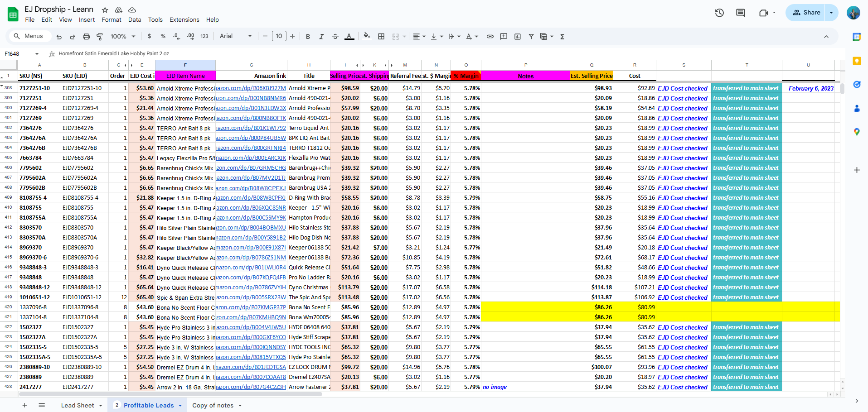Increase decimal places

[x=190, y=36]
